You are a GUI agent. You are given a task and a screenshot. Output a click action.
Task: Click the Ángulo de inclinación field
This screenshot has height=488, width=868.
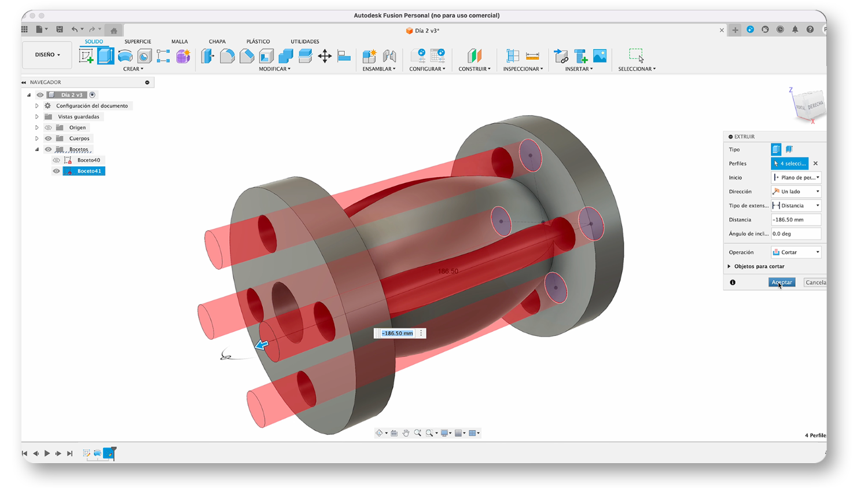tap(796, 234)
